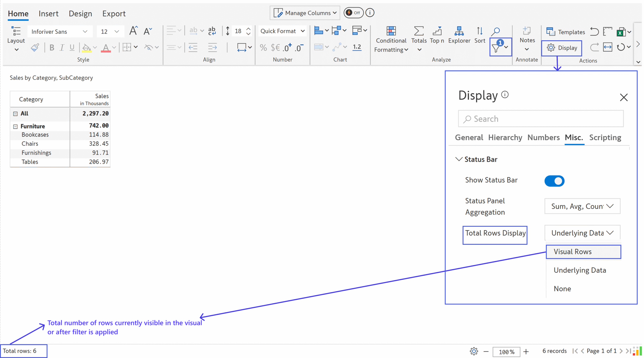Collapse the Furniture category row
Image resolution: width=644 pixels, height=358 pixels.
point(15,126)
